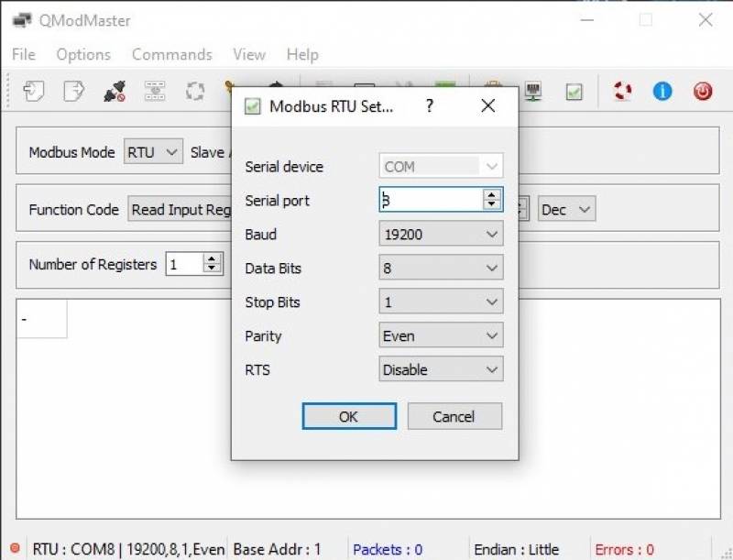The width and height of the screenshot is (733, 560).
Task: Open the Function Code dropdown
Action: [180, 209]
